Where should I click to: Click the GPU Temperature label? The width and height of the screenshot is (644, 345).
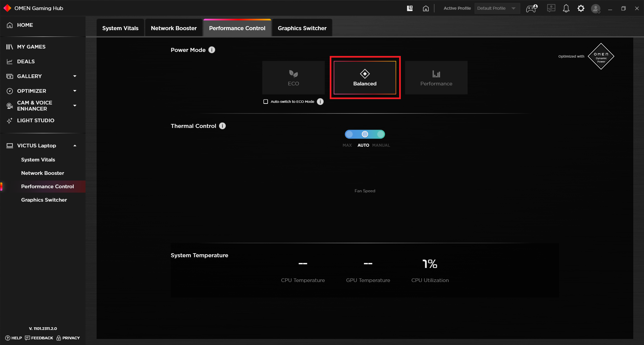click(x=368, y=280)
